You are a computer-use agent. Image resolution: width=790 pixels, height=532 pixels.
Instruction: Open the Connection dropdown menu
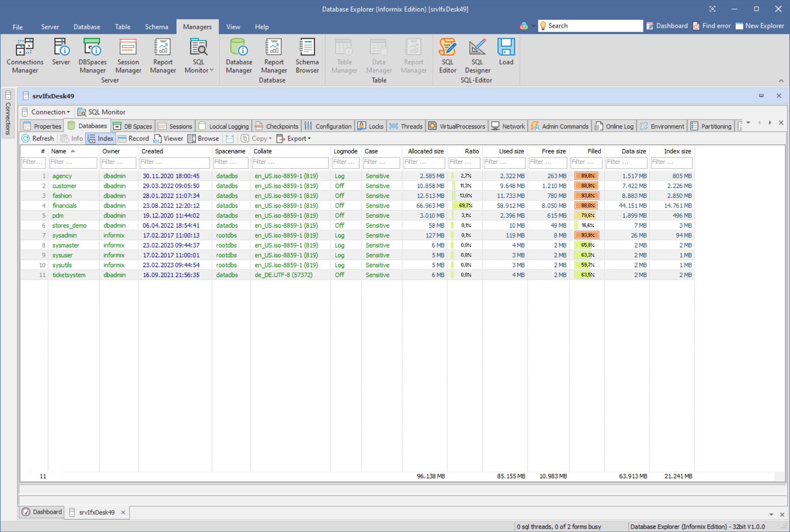46,112
